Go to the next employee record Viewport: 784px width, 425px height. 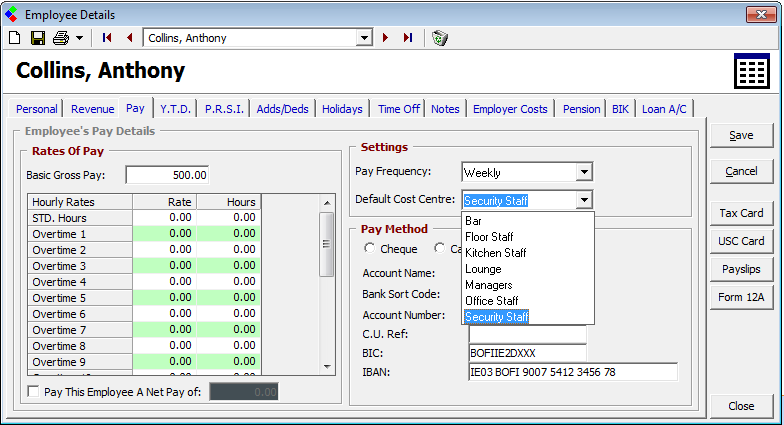(386, 38)
